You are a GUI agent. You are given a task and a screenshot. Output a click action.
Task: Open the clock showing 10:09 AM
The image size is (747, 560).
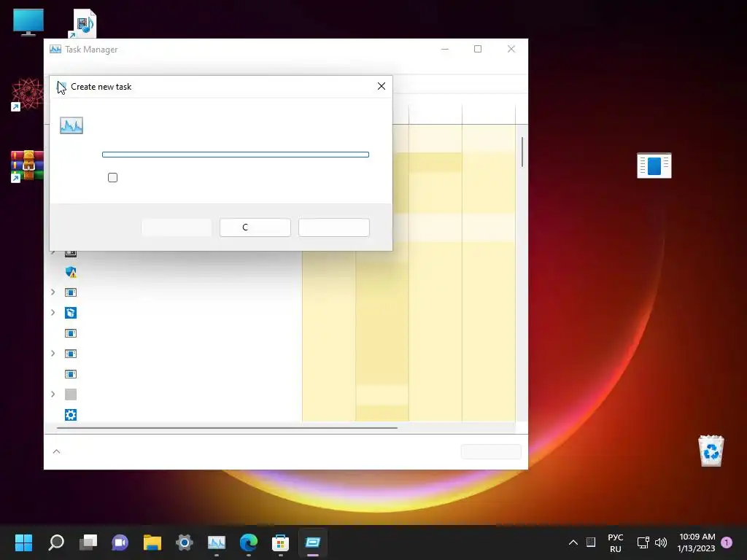[x=697, y=542]
